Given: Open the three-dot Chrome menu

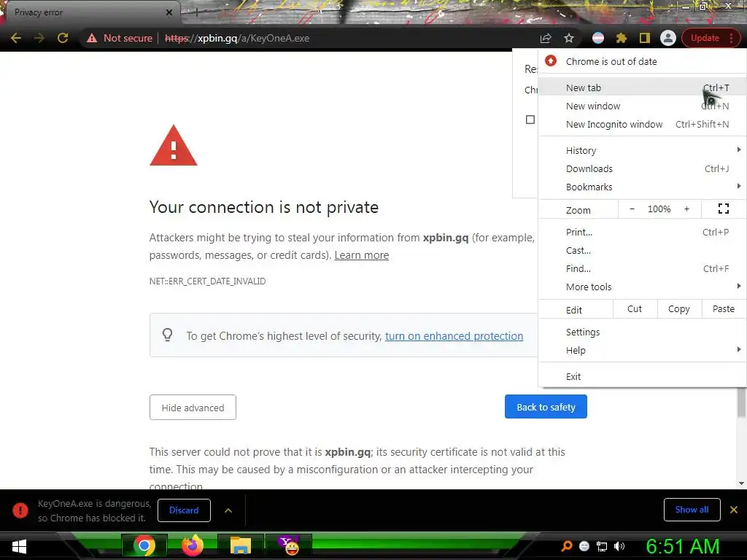Looking at the screenshot, I should click(731, 38).
